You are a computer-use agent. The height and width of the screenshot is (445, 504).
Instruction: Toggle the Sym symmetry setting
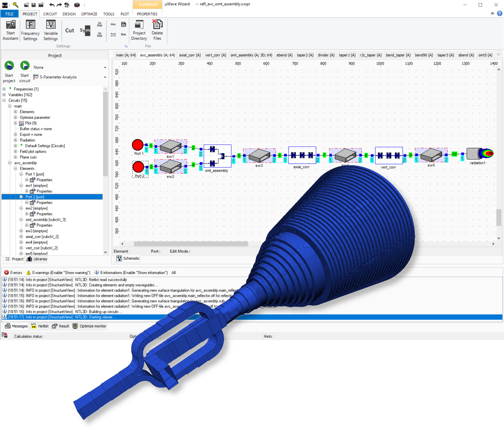pos(85,30)
